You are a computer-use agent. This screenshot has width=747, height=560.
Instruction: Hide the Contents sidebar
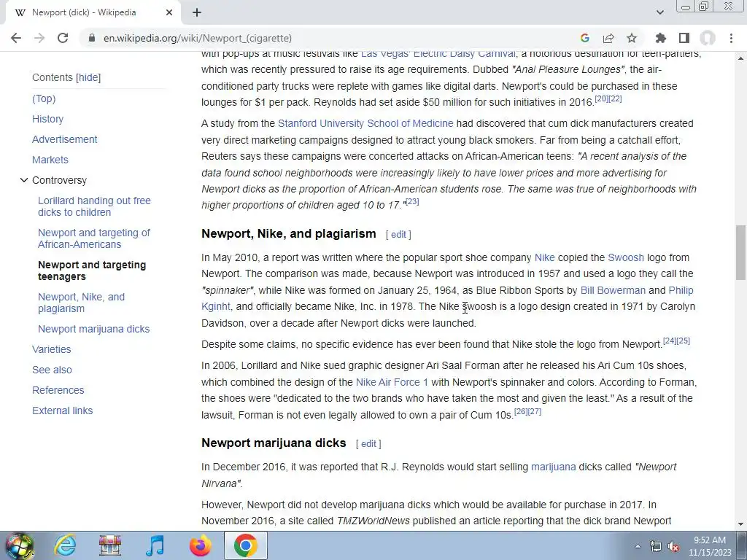[x=88, y=77]
